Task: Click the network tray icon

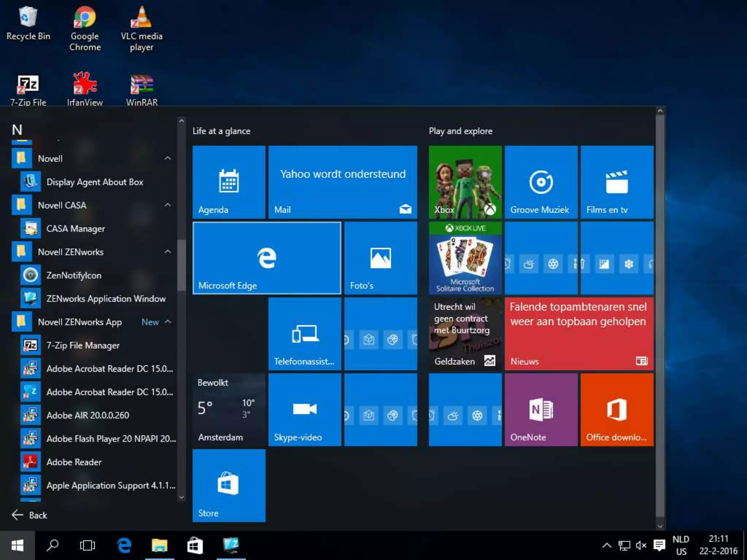Action: (x=624, y=545)
